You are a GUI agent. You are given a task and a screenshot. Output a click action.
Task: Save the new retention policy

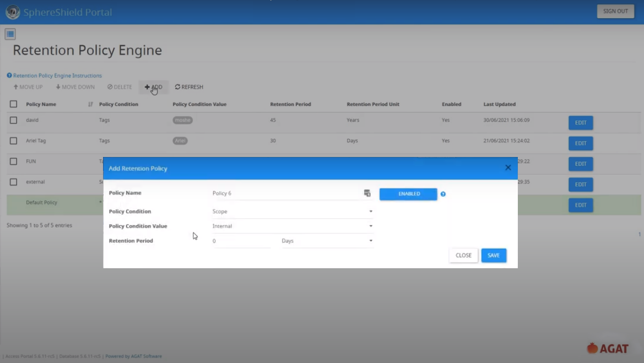point(494,256)
